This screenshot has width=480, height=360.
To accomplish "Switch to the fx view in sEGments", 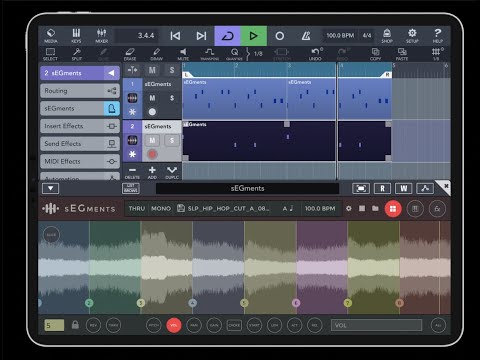I will tap(437, 209).
